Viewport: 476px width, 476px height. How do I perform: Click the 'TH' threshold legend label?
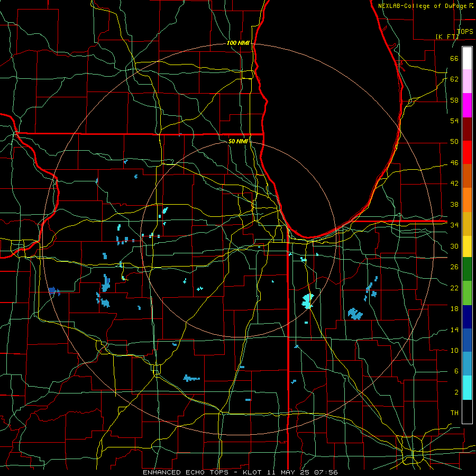point(454,413)
